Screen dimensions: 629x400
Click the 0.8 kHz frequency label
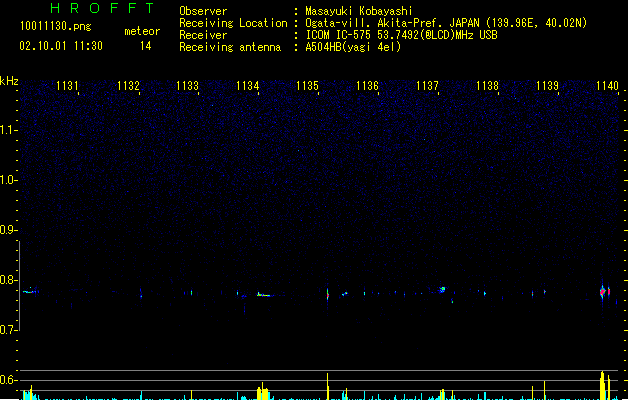pos(8,280)
